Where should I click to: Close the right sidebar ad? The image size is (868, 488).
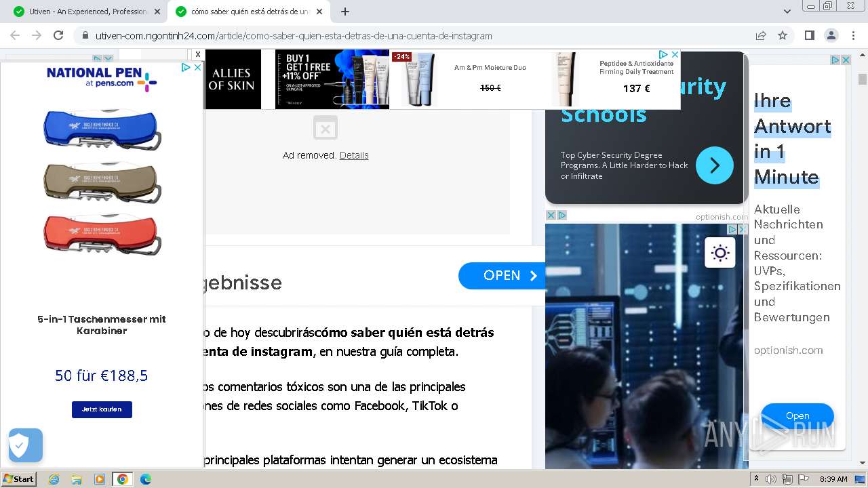[x=846, y=60]
